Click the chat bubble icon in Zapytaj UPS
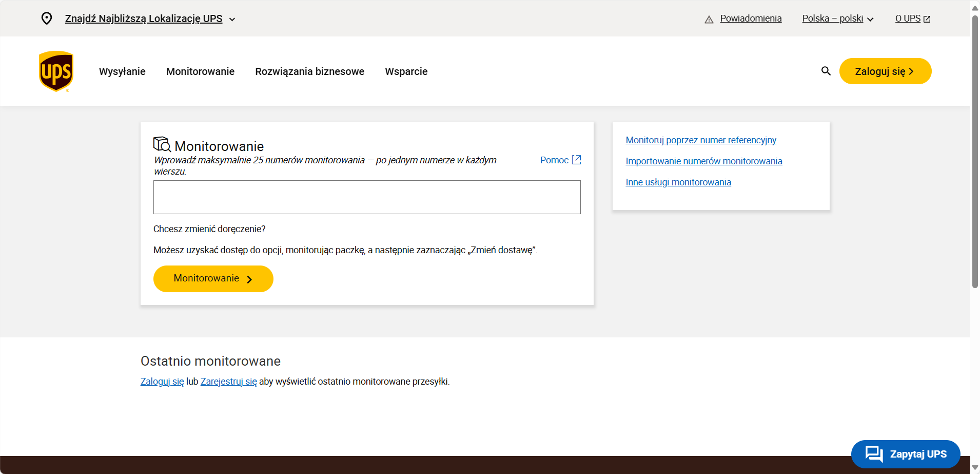Image resolution: width=980 pixels, height=474 pixels. 874,454
